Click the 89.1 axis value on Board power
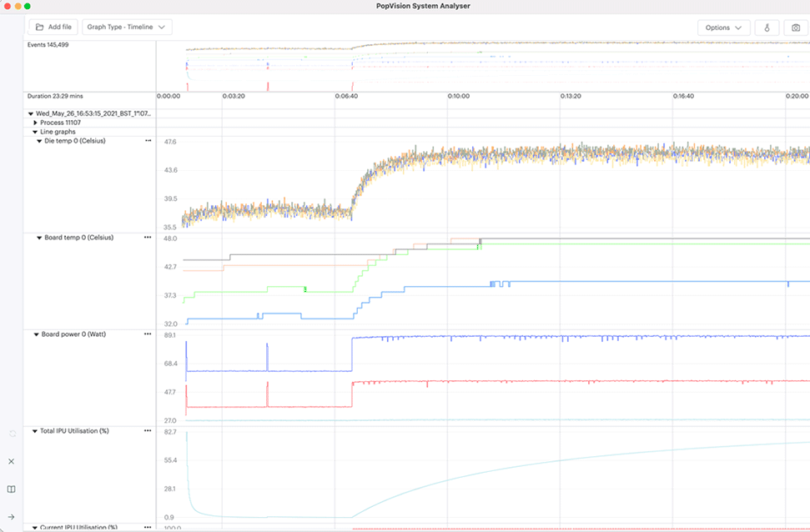 click(169, 335)
